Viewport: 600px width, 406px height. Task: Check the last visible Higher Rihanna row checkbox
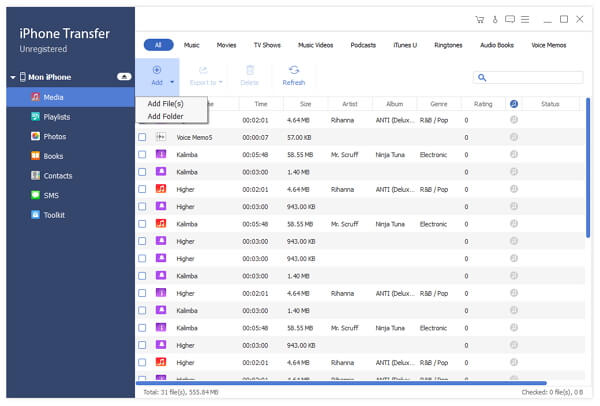coord(142,362)
